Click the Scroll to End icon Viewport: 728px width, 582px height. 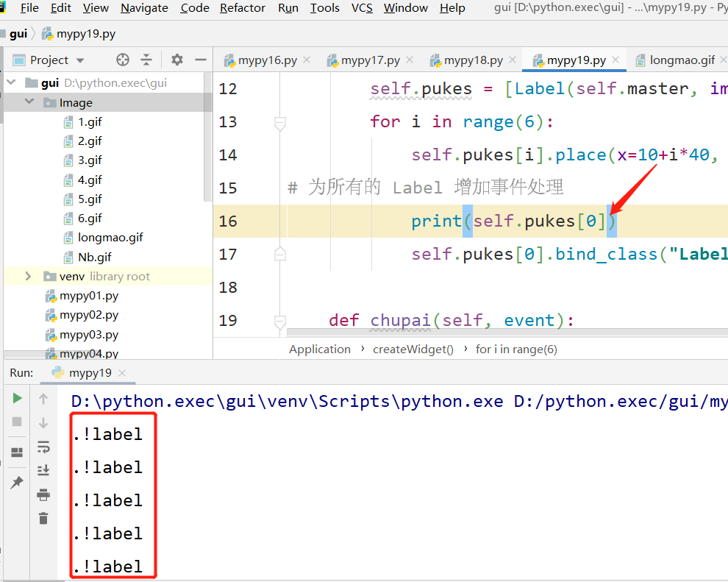pos(43,470)
